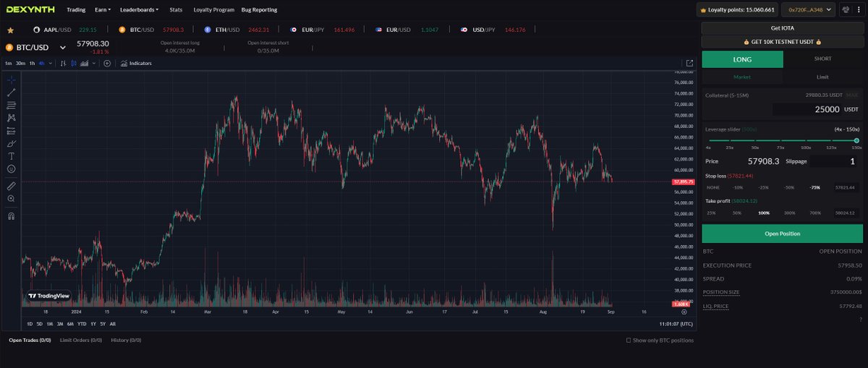Open the emoji icons tool

click(12, 168)
